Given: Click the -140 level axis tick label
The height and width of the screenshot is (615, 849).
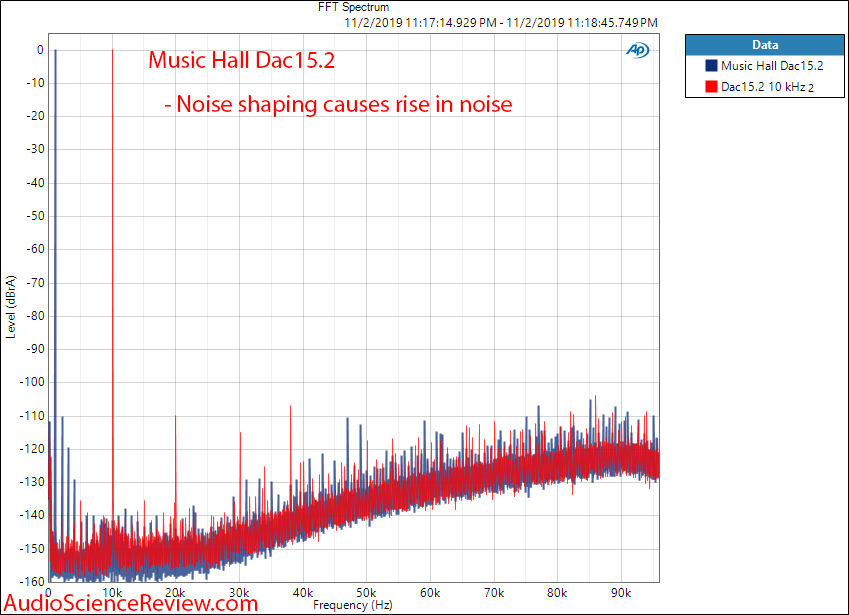Looking at the screenshot, I should pyautogui.click(x=32, y=515).
